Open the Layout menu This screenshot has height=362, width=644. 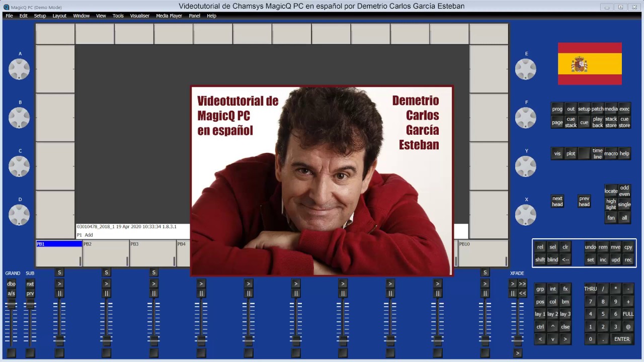tap(59, 16)
